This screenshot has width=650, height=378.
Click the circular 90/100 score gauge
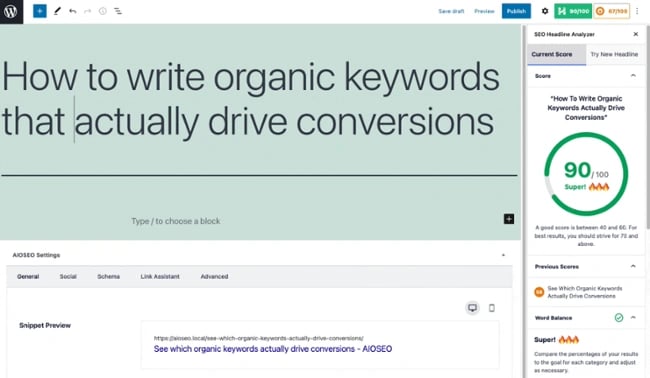(x=586, y=174)
